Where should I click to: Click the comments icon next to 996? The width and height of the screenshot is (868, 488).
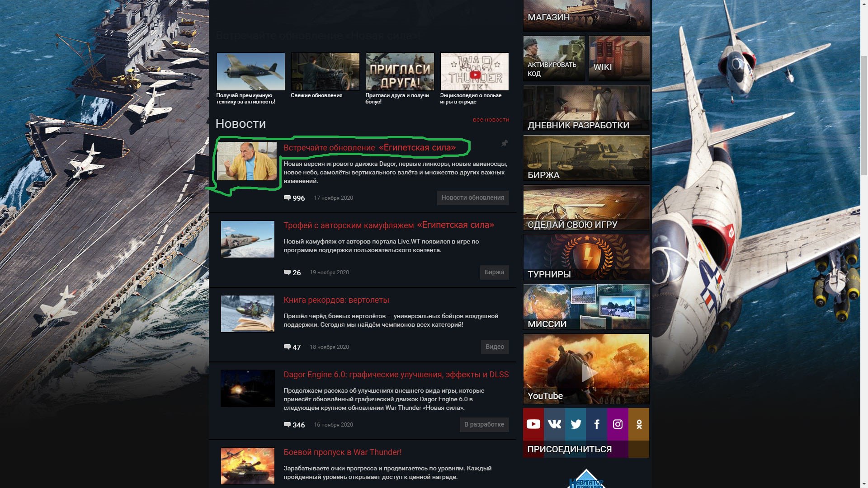click(x=287, y=198)
